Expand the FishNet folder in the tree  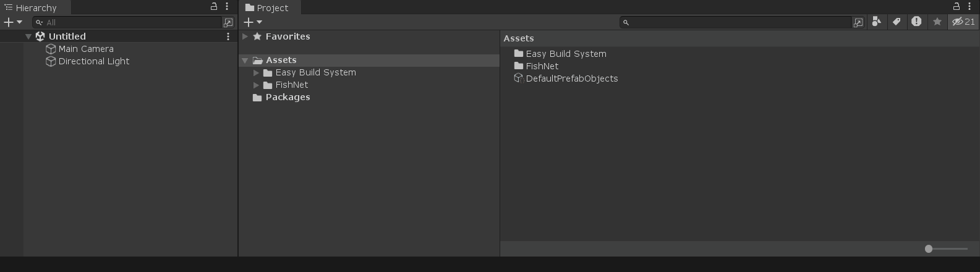click(256, 85)
